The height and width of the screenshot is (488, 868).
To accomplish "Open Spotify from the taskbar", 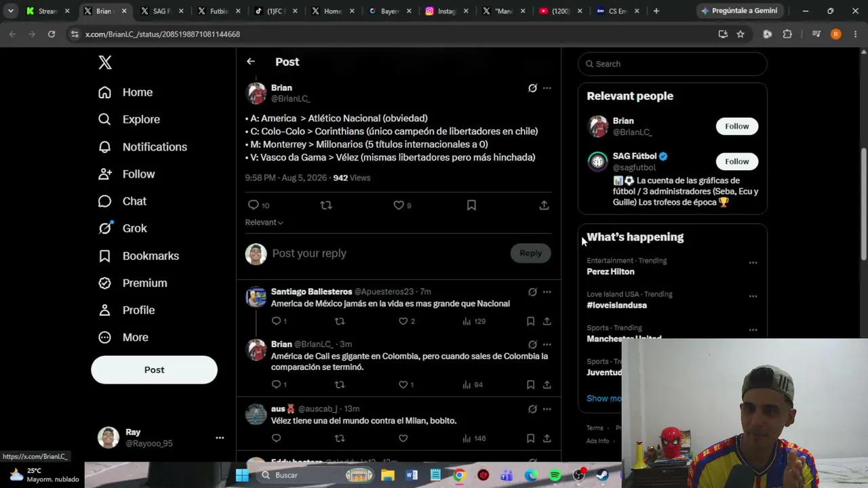I will 555,475.
